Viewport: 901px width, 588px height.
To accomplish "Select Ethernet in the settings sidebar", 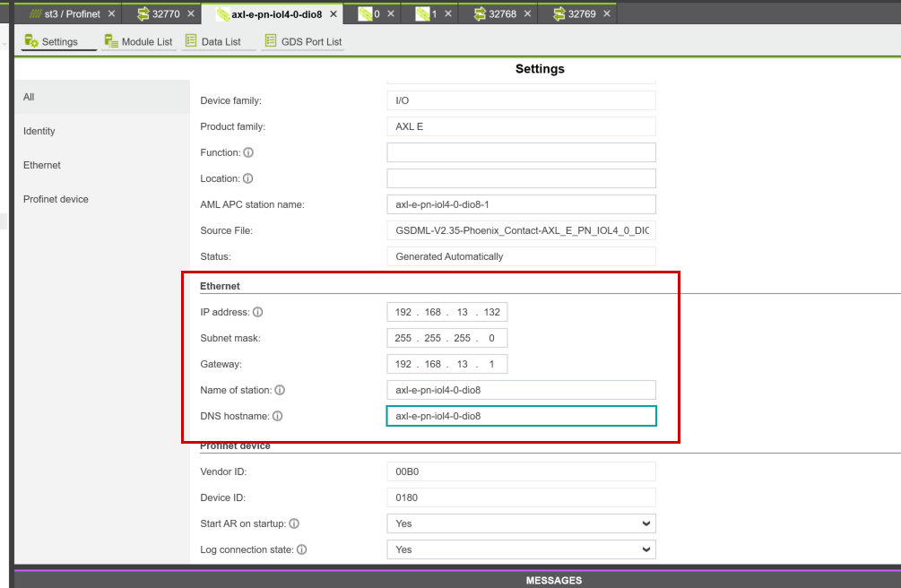I will pyautogui.click(x=42, y=166).
